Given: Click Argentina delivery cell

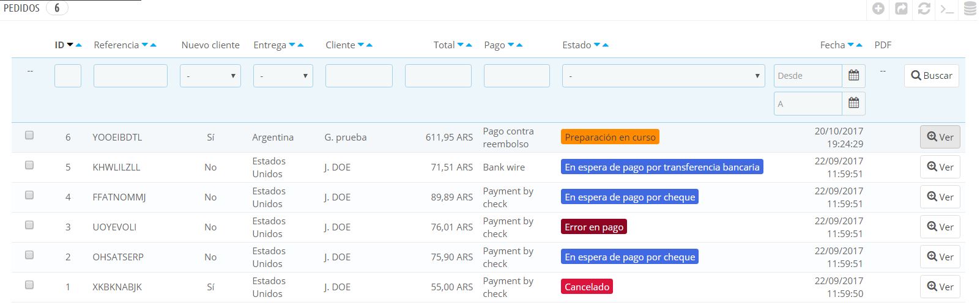Looking at the screenshot, I should [x=273, y=137].
